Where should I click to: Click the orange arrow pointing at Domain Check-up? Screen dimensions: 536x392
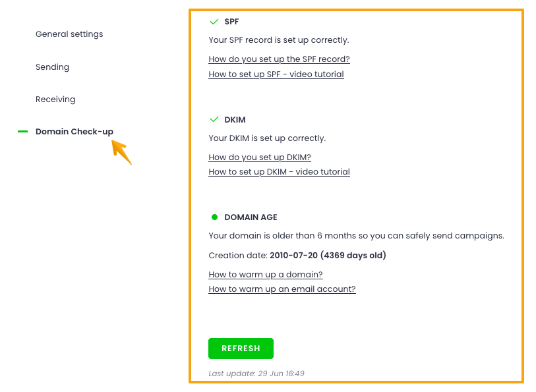[121, 152]
